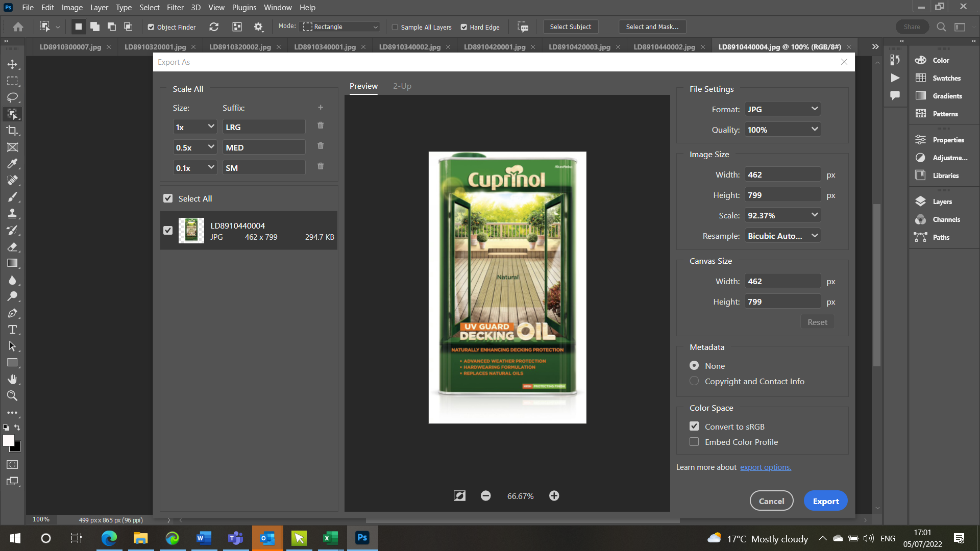This screenshot has width=980, height=551.
Task: Select the Lasso tool
Action: [x=13, y=97]
